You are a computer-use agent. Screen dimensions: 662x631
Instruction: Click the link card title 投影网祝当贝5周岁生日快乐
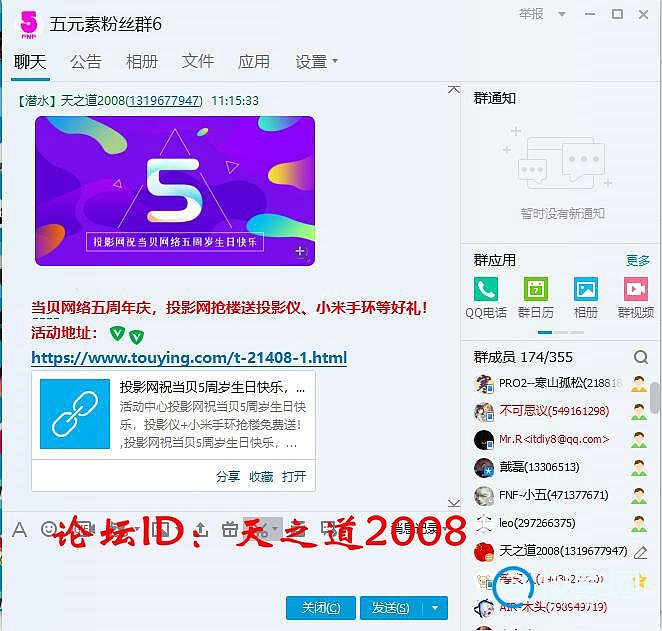coord(212,387)
